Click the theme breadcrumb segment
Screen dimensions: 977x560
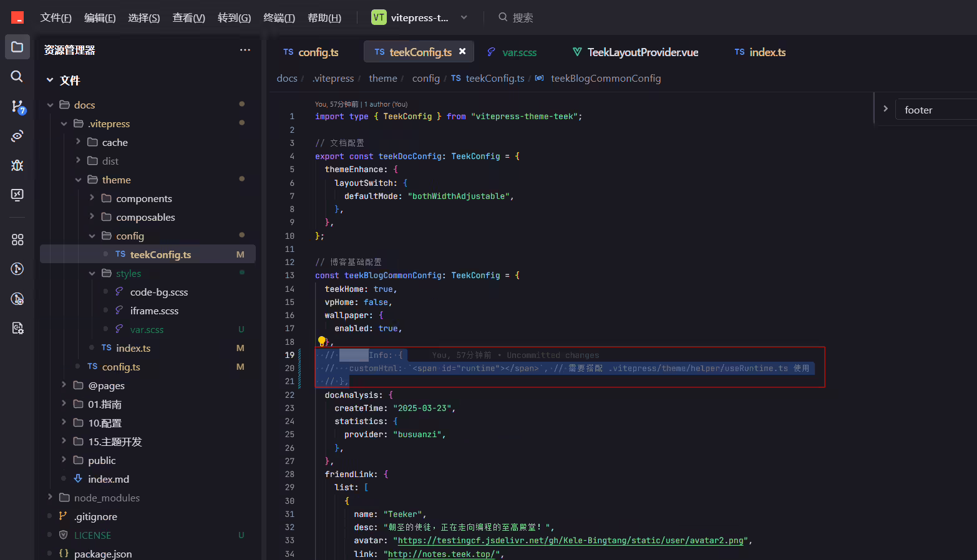pos(383,78)
